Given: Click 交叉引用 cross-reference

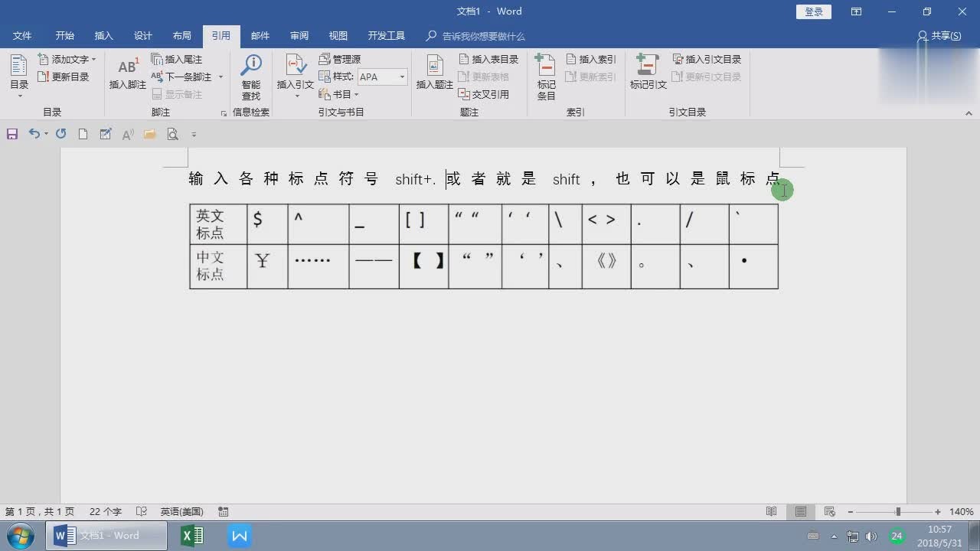Looking at the screenshot, I should 484,94.
